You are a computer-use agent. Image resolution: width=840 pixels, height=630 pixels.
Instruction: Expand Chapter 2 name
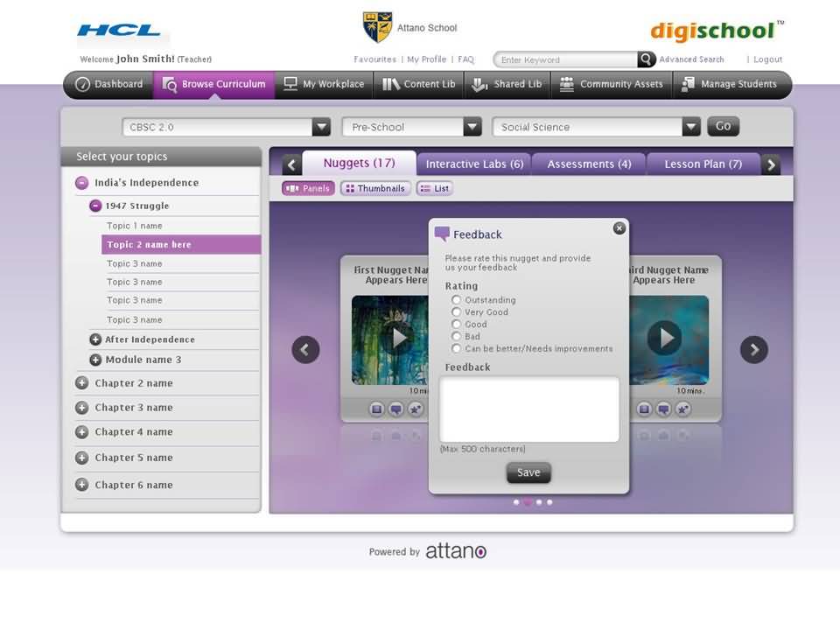[x=82, y=383]
